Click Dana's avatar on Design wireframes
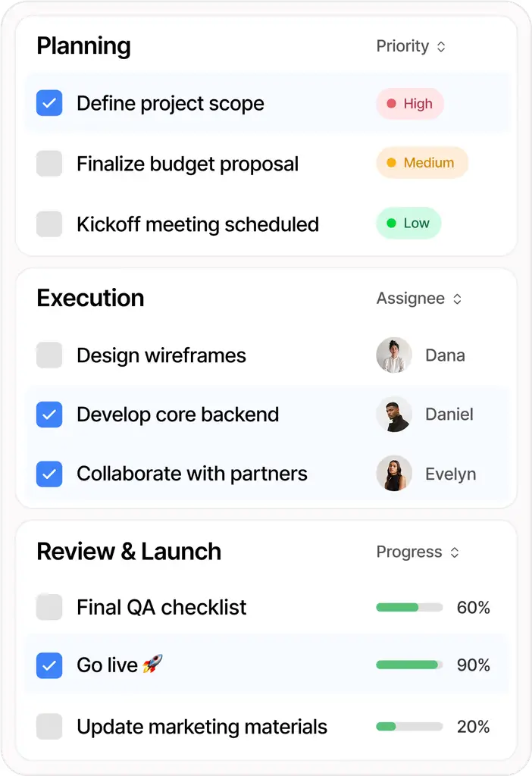Screen dimensions: 532x776 click(394, 355)
